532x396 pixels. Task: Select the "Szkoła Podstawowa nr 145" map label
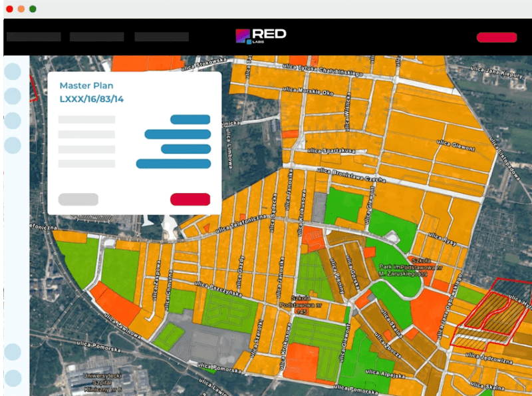click(x=301, y=305)
